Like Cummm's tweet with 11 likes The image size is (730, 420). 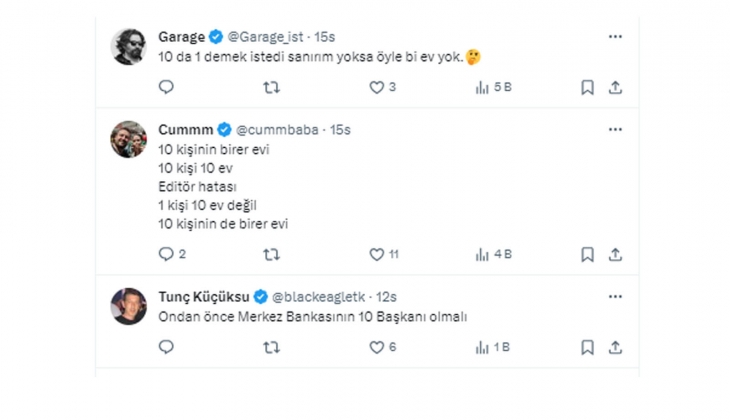point(377,254)
